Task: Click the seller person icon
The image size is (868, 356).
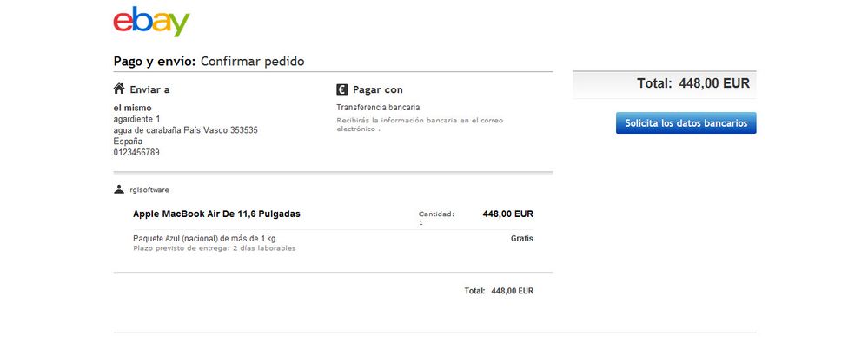Action: click(x=119, y=189)
